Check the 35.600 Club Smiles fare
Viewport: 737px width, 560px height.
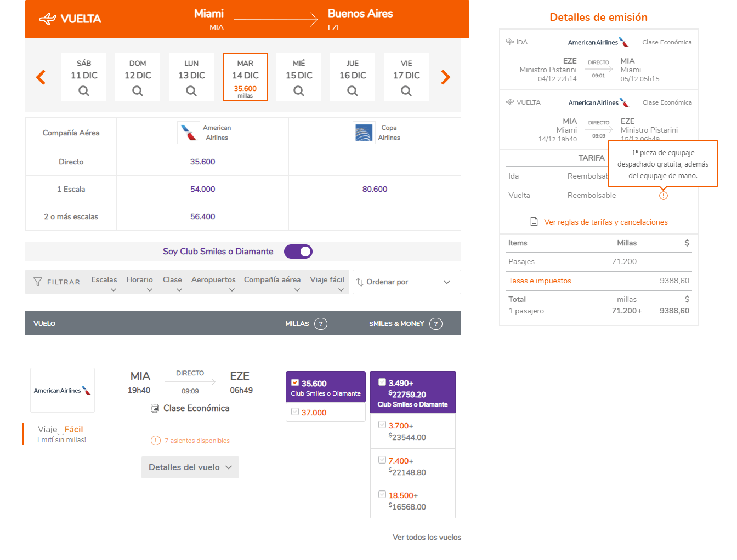tap(295, 383)
